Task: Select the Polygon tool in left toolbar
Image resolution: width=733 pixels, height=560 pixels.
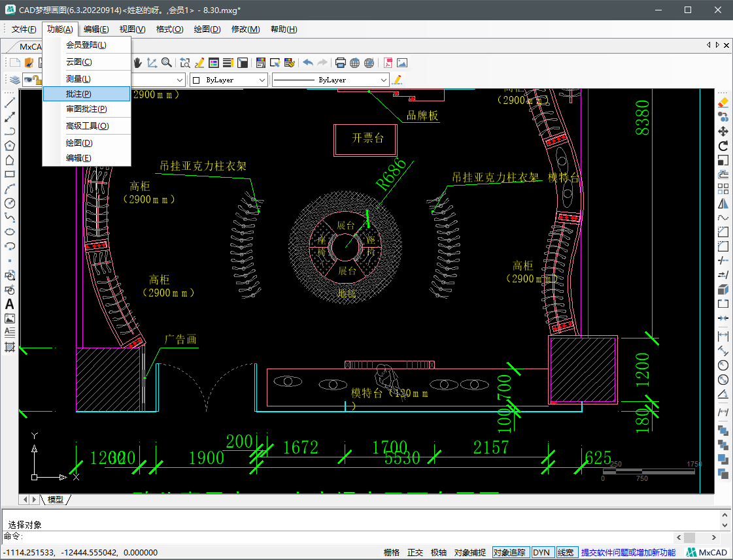Action: click(x=9, y=146)
